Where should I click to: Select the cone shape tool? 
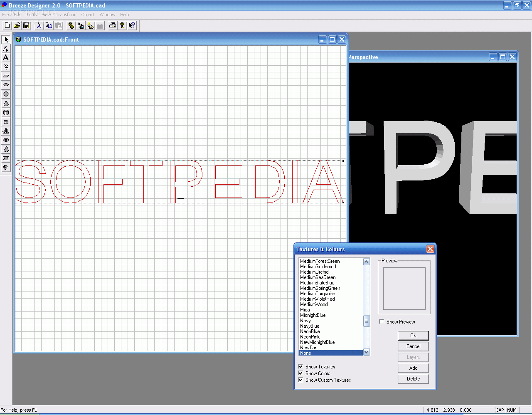(x=6, y=103)
